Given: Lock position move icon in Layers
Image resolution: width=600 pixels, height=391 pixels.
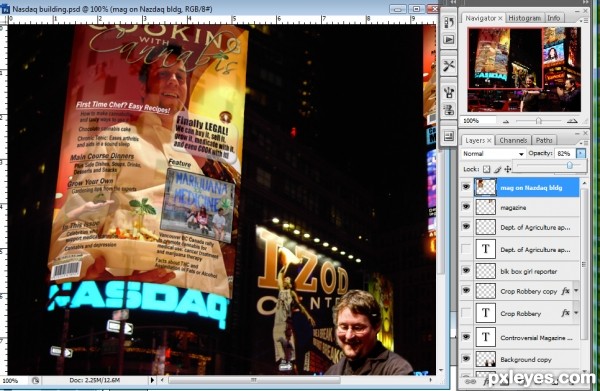Looking at the screenshot, I should [x=508, y=169].
